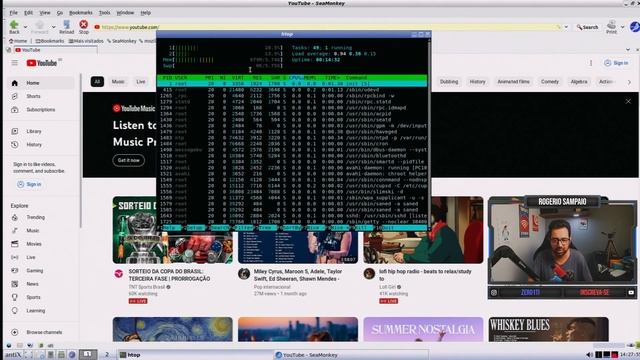This screenshot has height=360, width=640.
Task: Open the Edit menu
Action: coord(28,13)
